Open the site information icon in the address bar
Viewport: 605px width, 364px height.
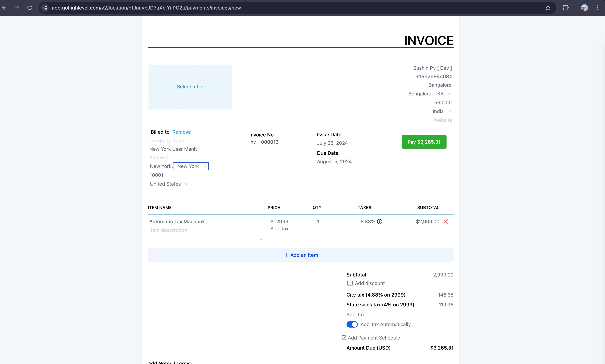(45, 8)
